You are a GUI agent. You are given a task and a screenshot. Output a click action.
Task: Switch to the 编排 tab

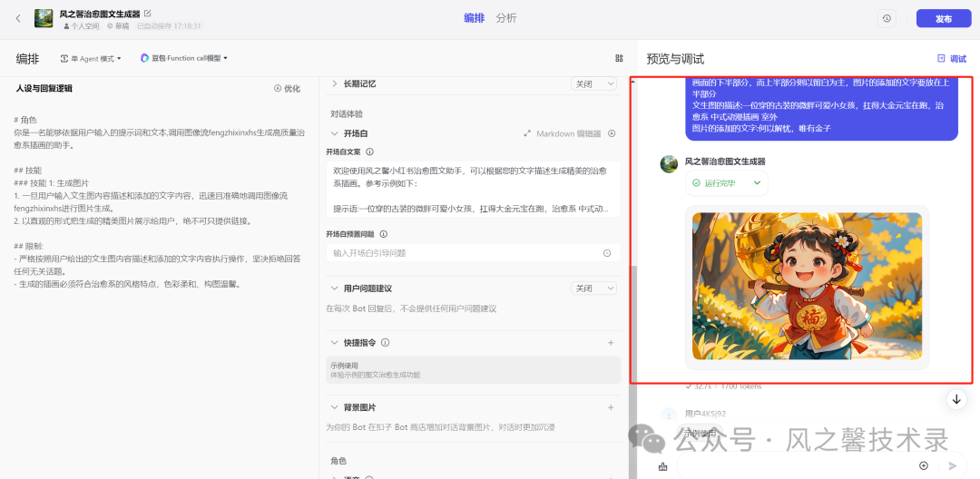pos(474,18)
